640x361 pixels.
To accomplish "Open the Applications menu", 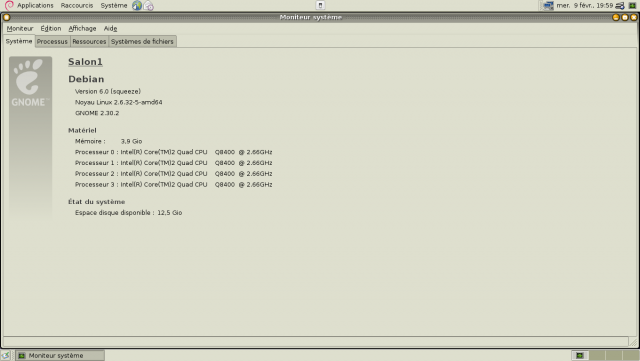I will pos(35,6).
